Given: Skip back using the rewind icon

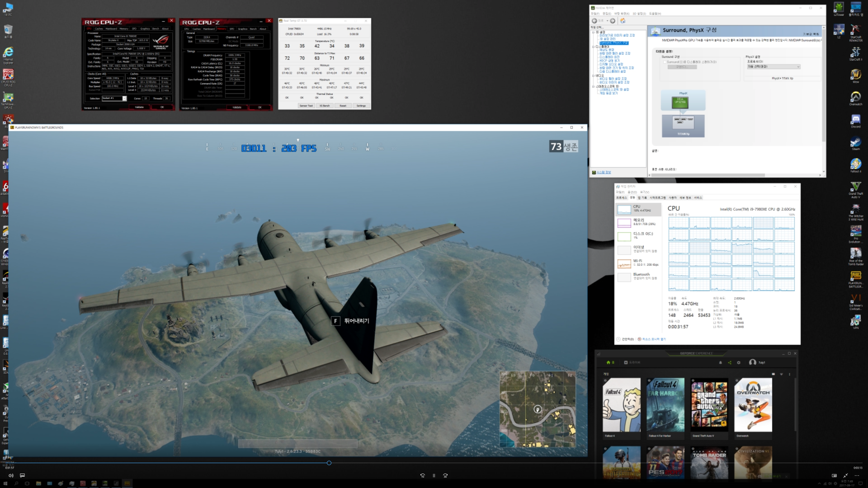Looking at the screenshot, I should tap(422, 475).
